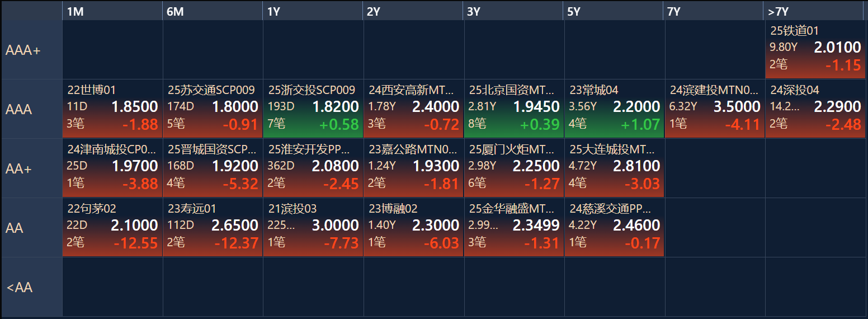This screenshot has width=868, height=319.
Task: Click the AA+ rating row header
Action: point(31,168)
